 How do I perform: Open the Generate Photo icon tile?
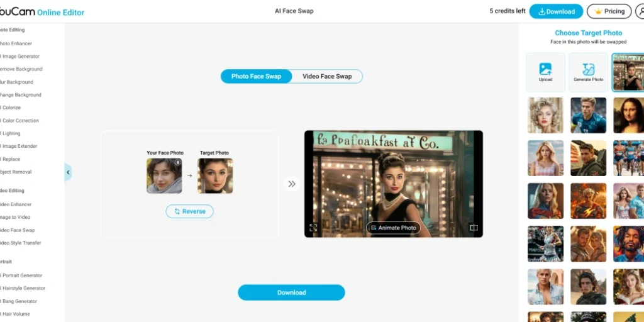(588, 72)
